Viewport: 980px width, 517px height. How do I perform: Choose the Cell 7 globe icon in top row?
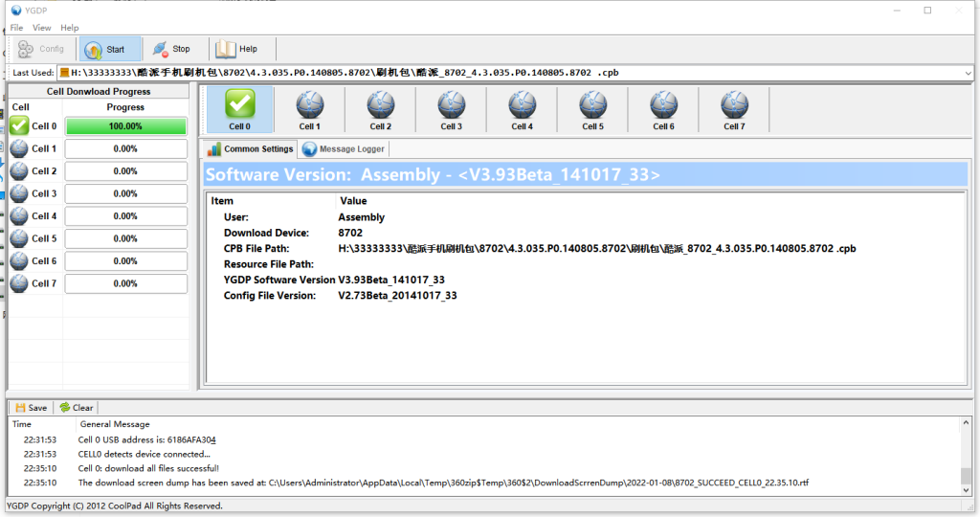click(734, 103)
